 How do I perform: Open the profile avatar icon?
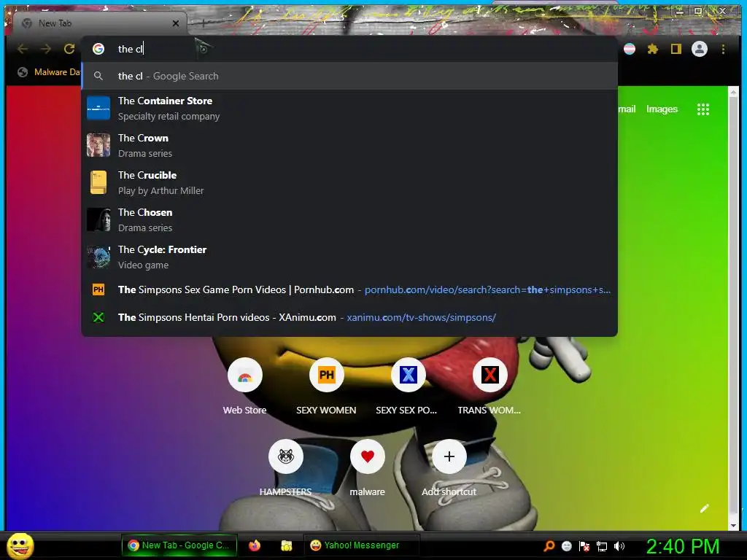pos(700,49)
